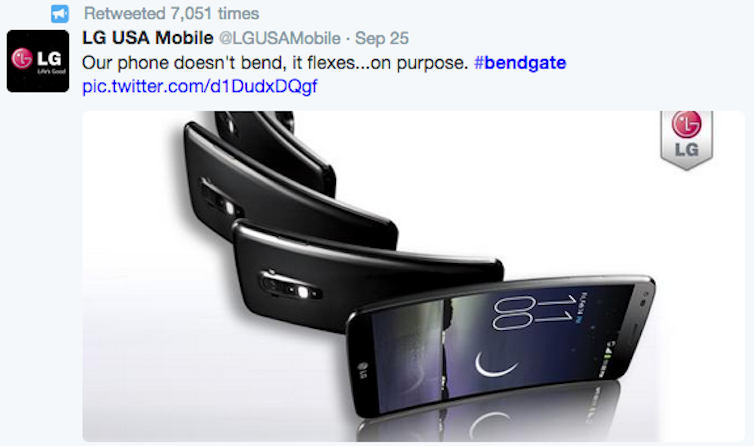Click the tweet text about flexing on purpose
Screen dimensions: 754x446
(x=275, y=63)
